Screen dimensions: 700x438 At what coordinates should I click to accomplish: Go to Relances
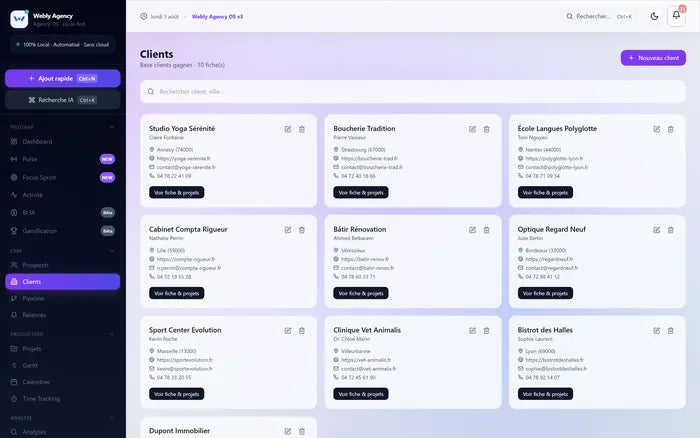coord(62,315)
